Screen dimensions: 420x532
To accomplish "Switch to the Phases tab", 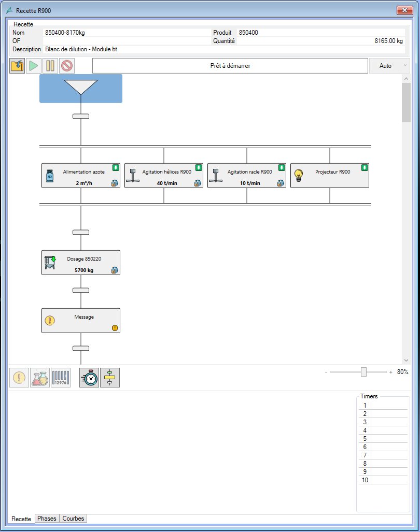I will tap(47, 519).
